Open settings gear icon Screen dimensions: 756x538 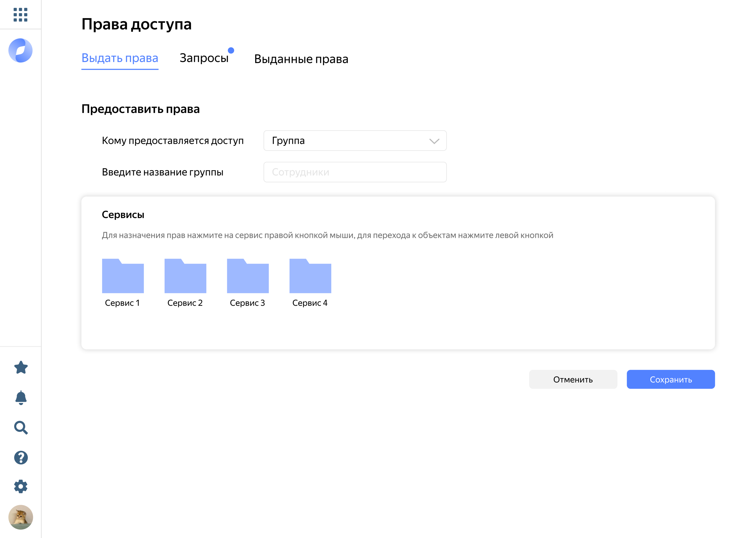tap(21, 486)
